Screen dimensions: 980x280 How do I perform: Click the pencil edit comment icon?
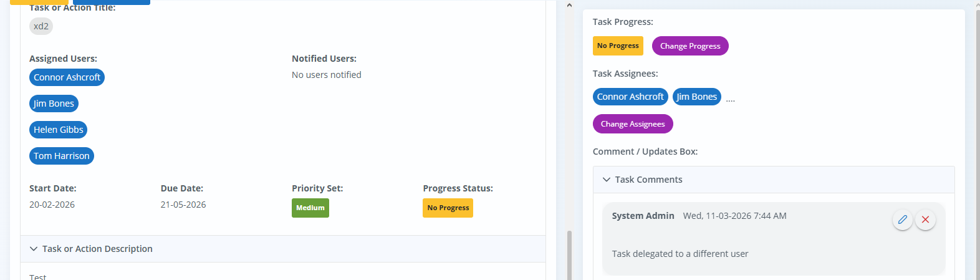[x=902, y=220]
